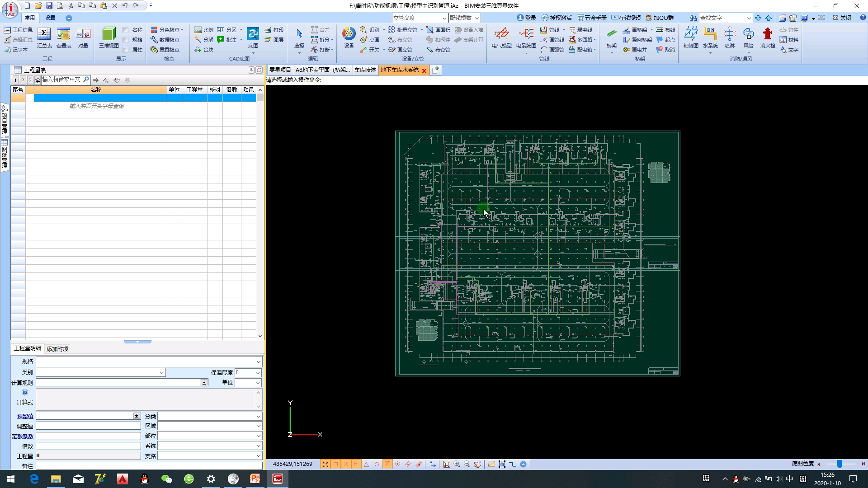Screen dimensions: 868x488
Task: Open WeChat from the taskbar
Action: tap(167, 479)
